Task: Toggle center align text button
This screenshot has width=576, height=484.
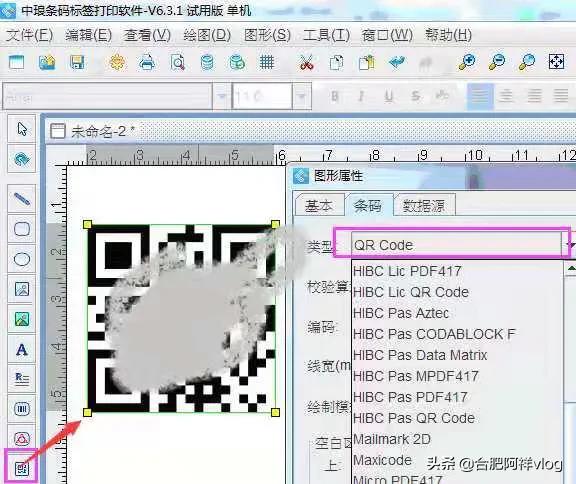Action: (x=507, y=96)
